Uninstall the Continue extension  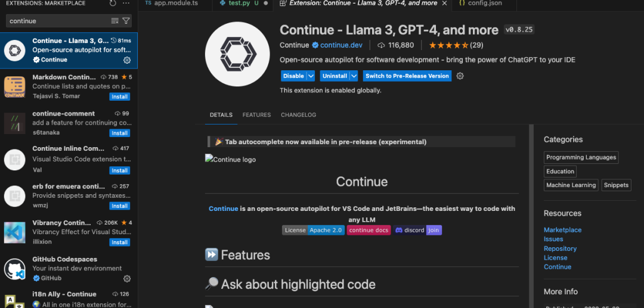pos(335,76)
